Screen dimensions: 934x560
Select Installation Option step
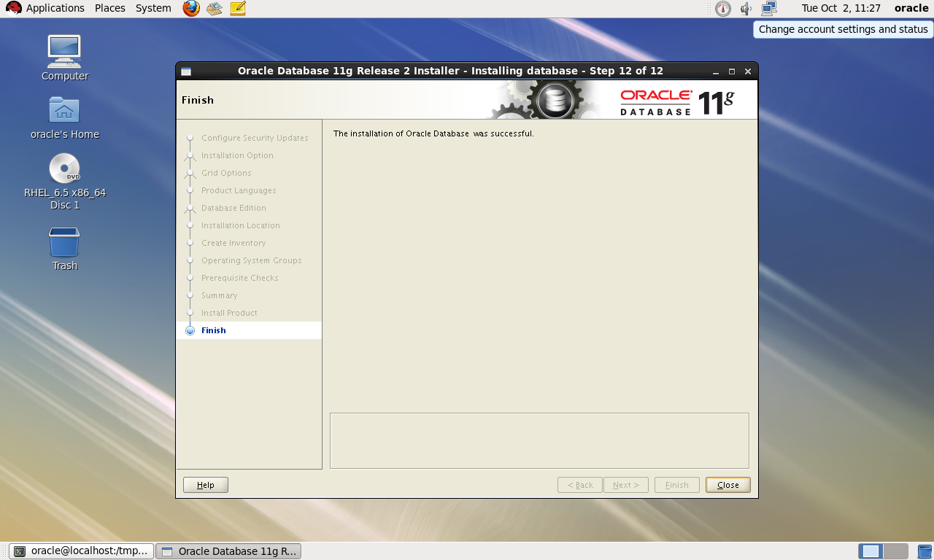tap(237, 155)
